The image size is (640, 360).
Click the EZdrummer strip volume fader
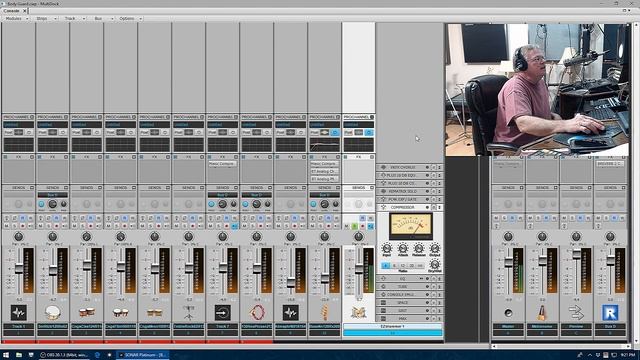click(358, 268)
